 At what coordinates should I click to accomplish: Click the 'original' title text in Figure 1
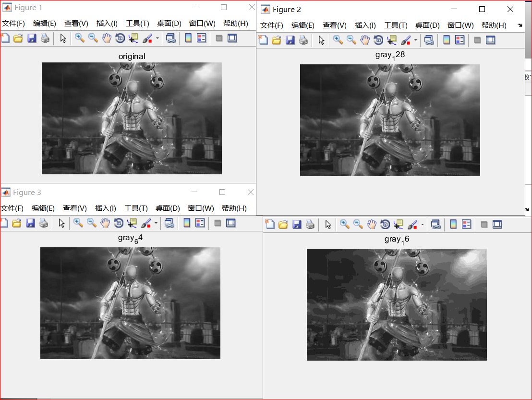pyautogui.click(x=132, y=56)
